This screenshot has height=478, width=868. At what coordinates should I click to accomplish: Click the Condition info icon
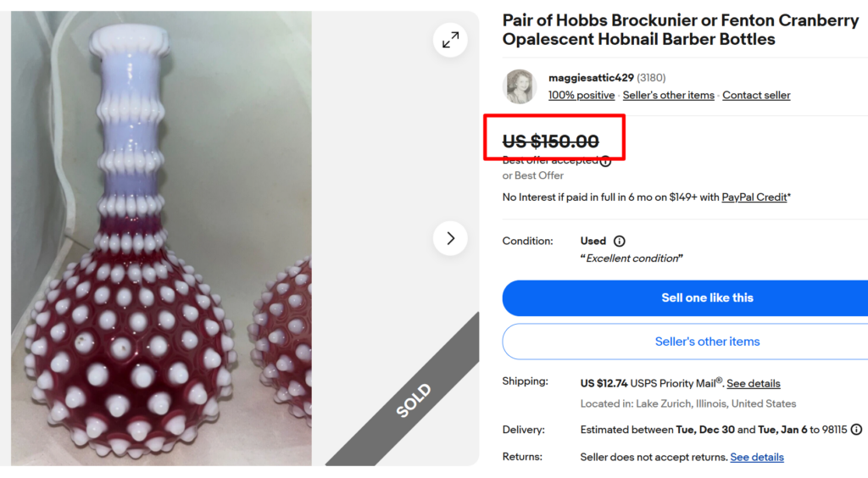pos(620,241)
